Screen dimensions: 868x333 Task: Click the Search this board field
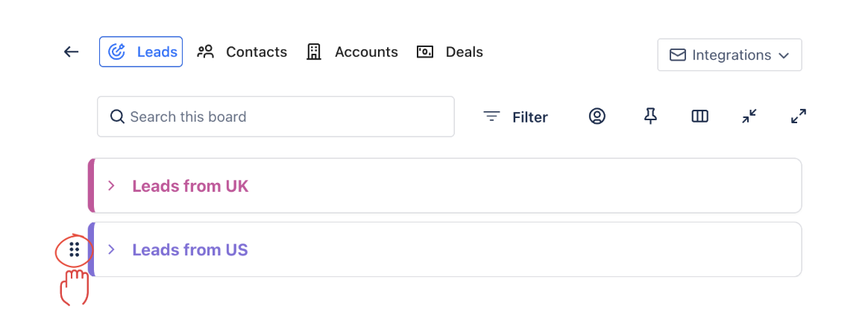coord(276,116)
